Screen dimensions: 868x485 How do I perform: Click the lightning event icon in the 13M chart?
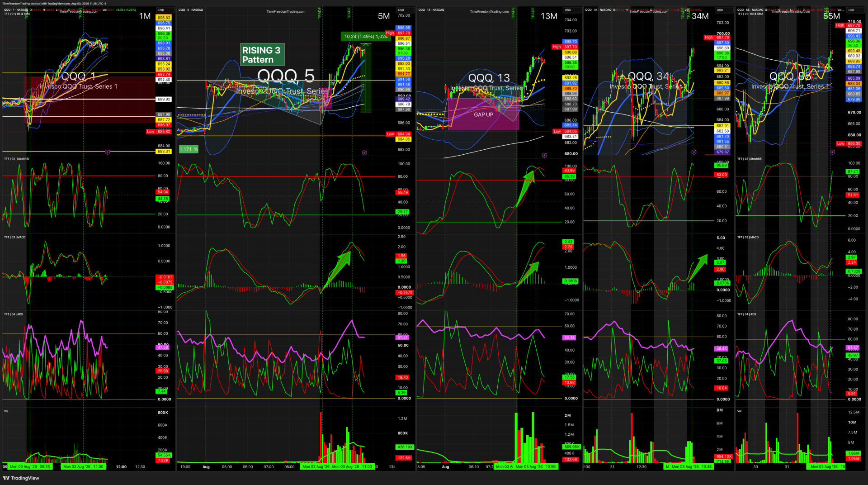coord(544,155)
